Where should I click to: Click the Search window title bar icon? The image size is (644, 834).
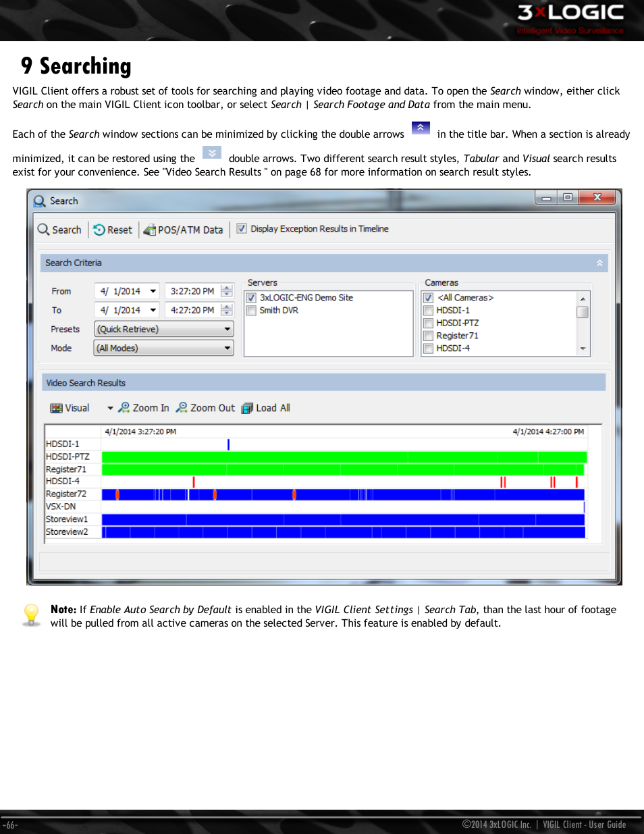click(x=40, y=201)
